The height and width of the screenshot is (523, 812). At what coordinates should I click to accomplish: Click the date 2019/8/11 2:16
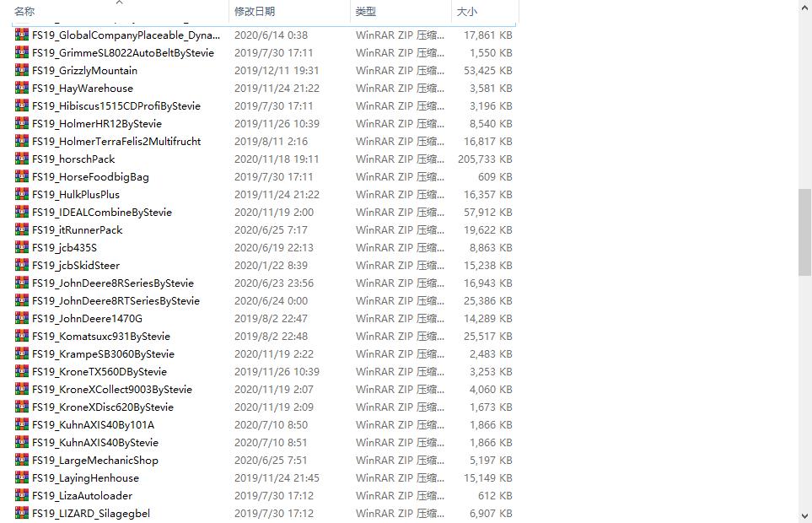(271, 142)
